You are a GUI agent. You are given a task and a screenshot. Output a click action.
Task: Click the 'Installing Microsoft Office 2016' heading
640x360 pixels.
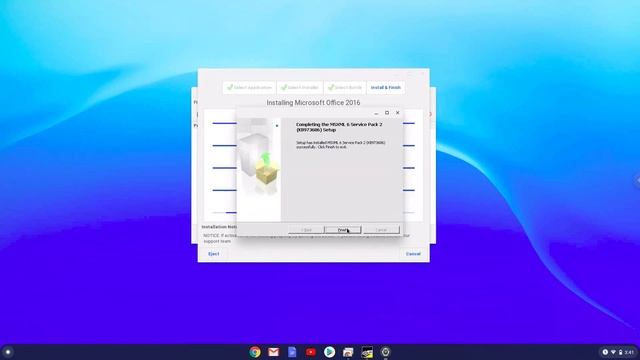pos(313,103)
